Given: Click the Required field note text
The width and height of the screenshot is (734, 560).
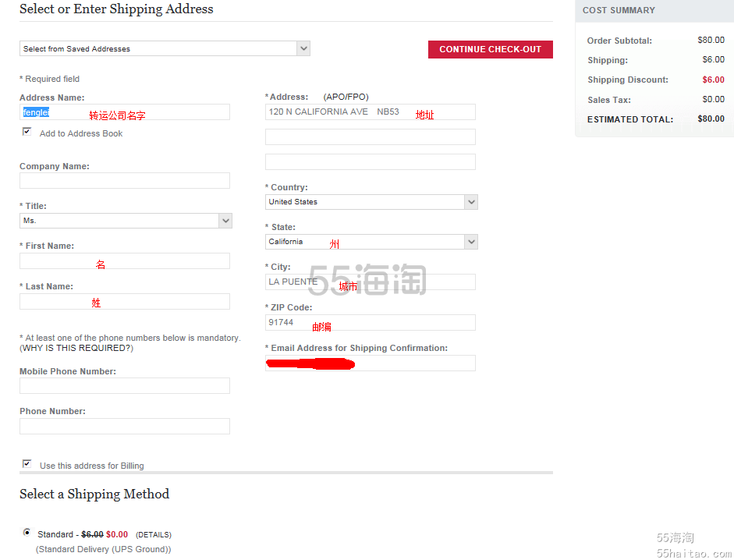Looking at the screenshot, I should (x=50, y=79).
